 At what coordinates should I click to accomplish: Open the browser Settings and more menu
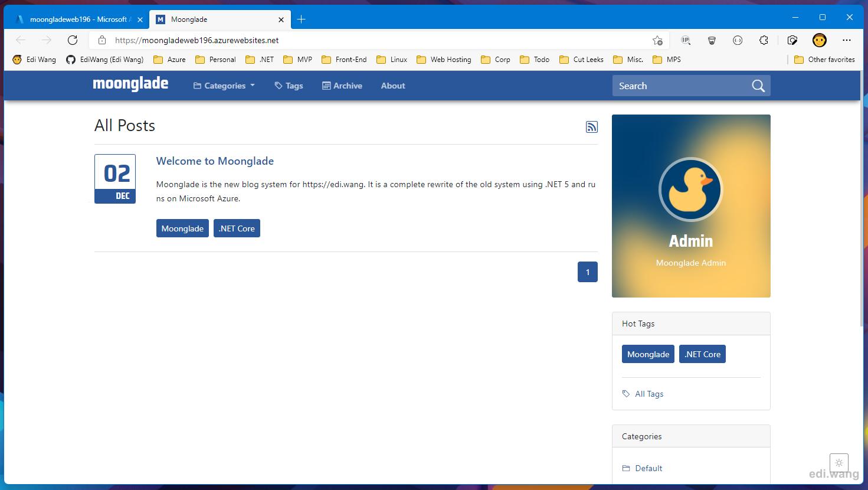(847, 40)
